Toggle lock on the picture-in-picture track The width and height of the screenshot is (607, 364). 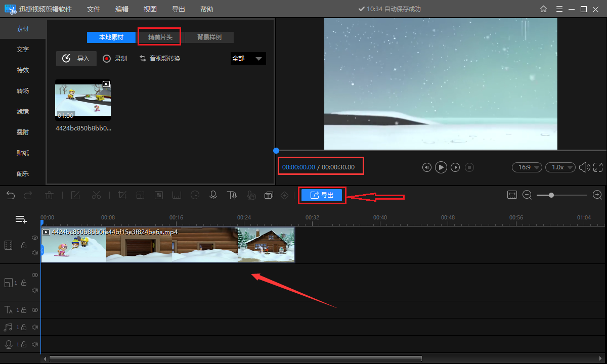point(23,283)
